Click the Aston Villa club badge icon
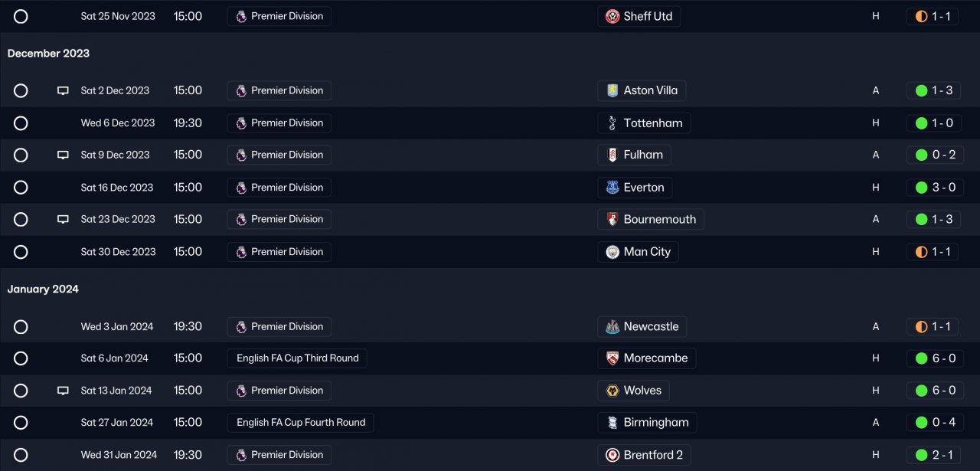 point(612,90)
